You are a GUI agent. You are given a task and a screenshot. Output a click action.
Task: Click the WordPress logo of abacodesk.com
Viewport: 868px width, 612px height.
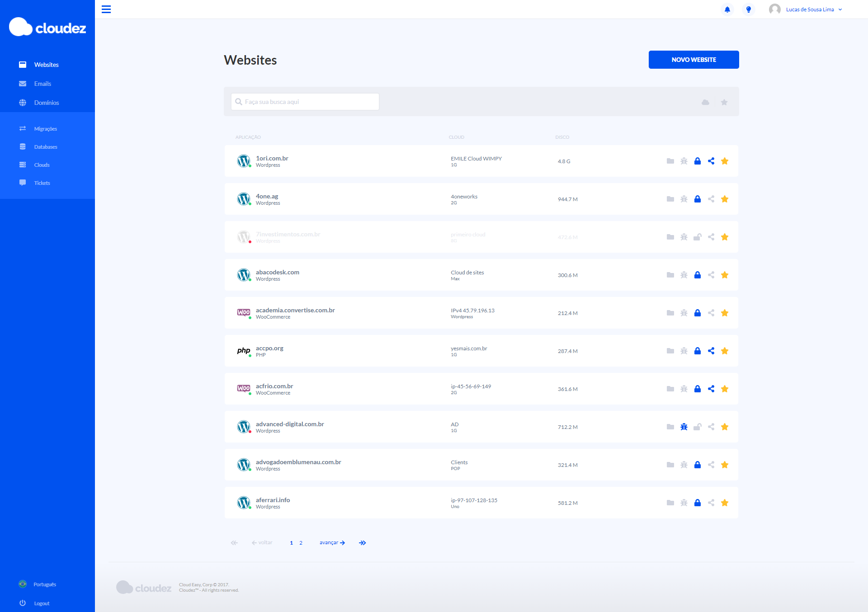(244, 275)
